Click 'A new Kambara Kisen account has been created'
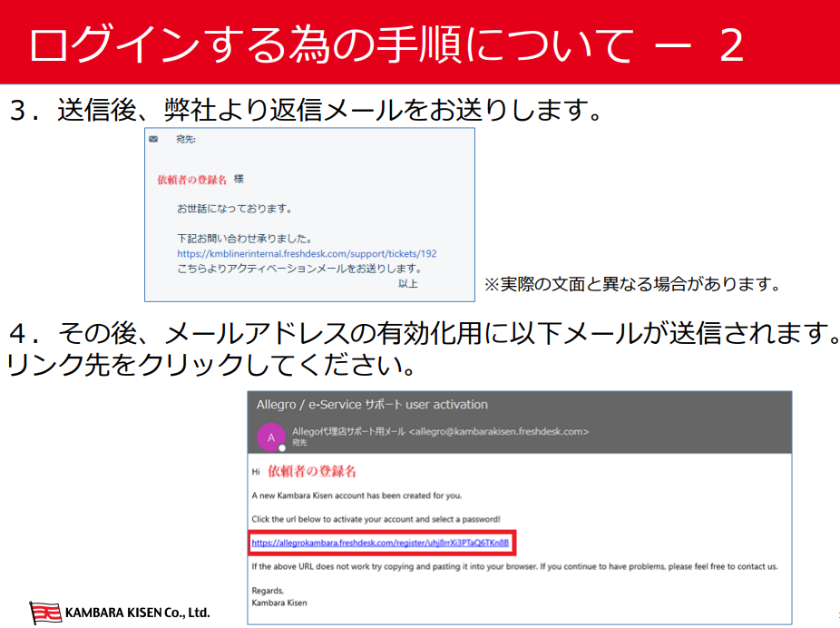840x628 pixels. click(x=357, y=496)
